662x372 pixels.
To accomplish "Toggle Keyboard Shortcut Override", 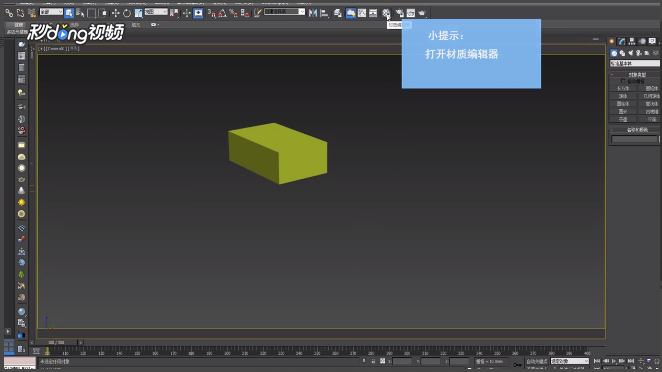I will (198, 13).
